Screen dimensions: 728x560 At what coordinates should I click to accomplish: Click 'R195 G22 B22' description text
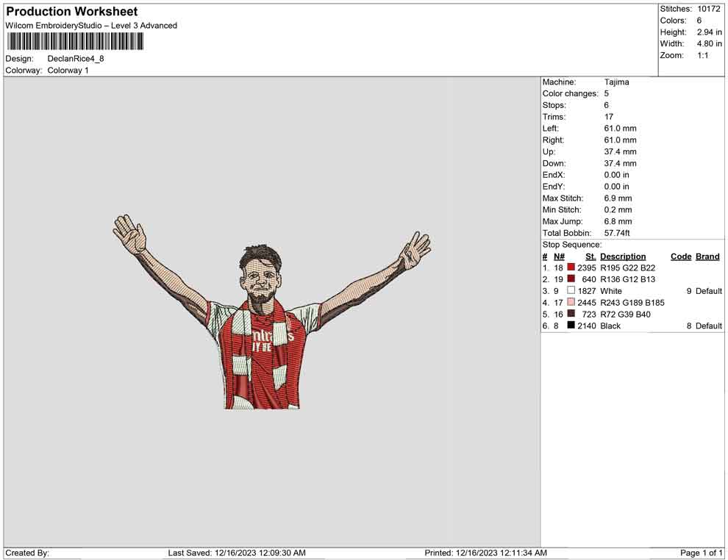(628, 268)
